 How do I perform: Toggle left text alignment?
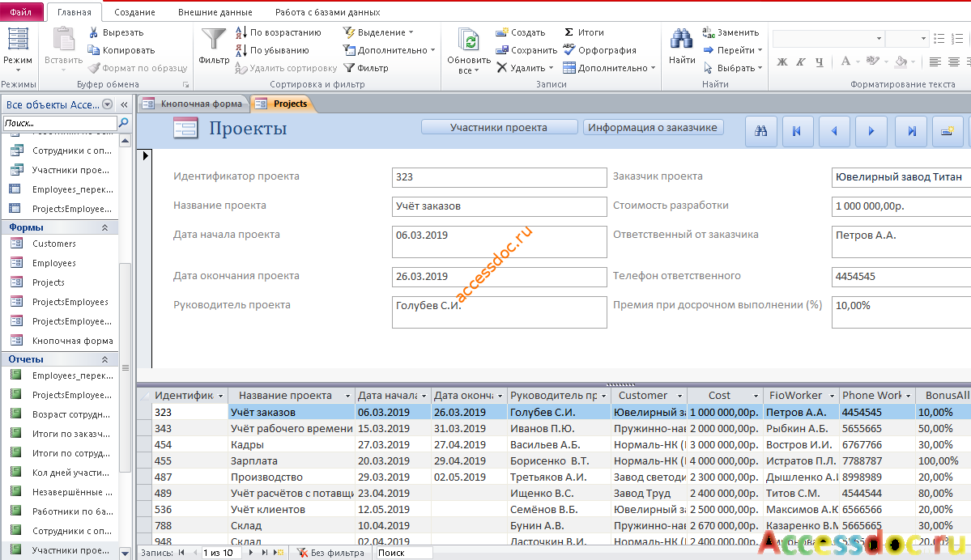click(935, 62)
